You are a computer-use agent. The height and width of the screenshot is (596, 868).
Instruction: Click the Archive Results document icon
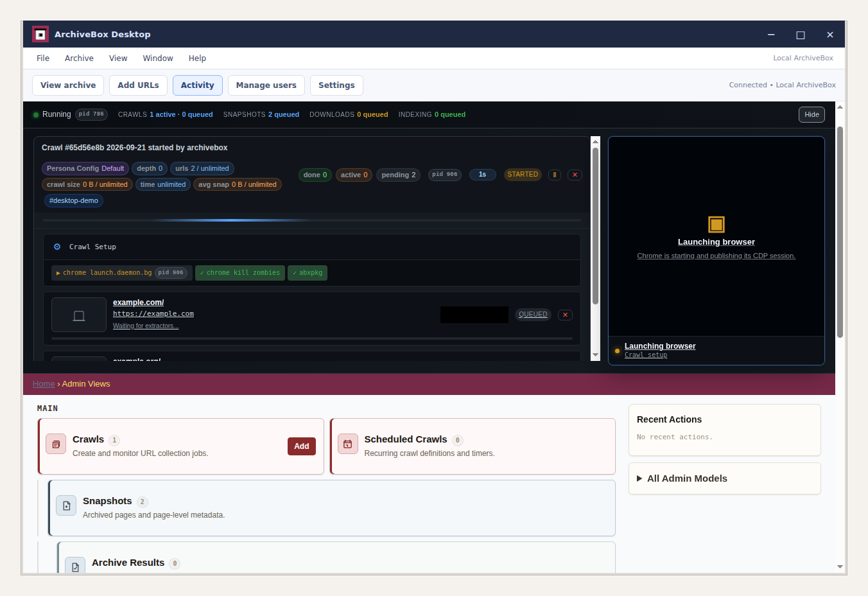coord(75,565)
